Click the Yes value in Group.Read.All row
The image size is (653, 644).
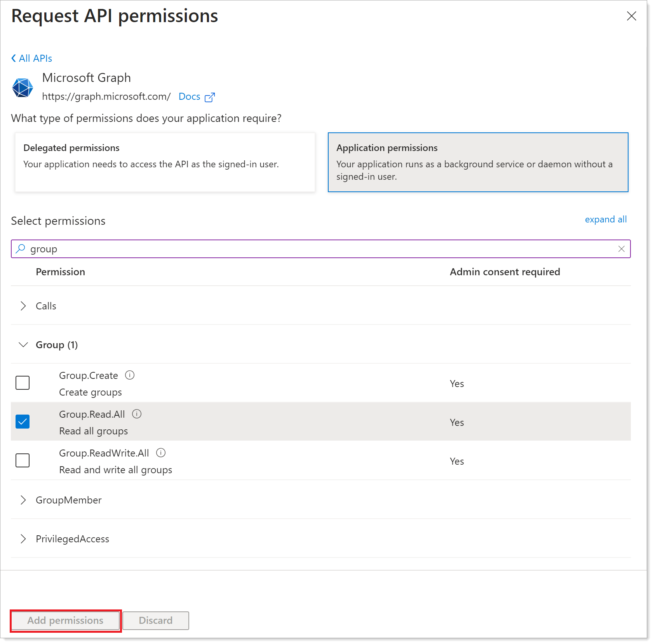[457, 422]
